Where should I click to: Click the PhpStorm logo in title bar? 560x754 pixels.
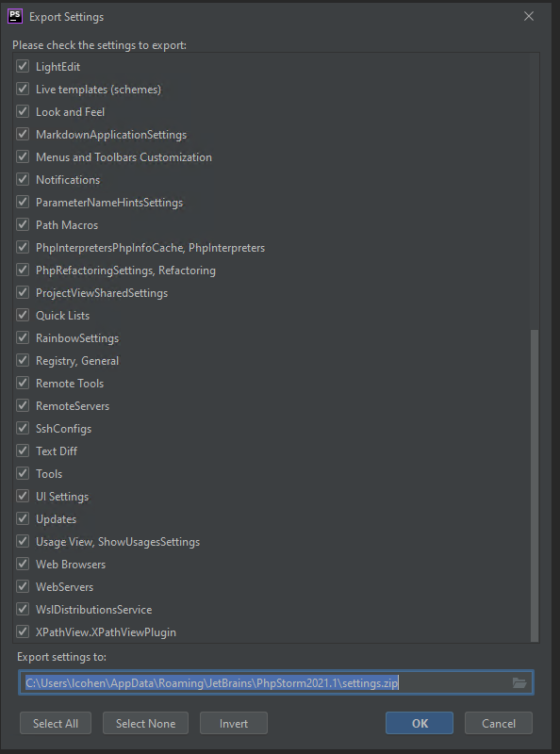click(15, 16)
